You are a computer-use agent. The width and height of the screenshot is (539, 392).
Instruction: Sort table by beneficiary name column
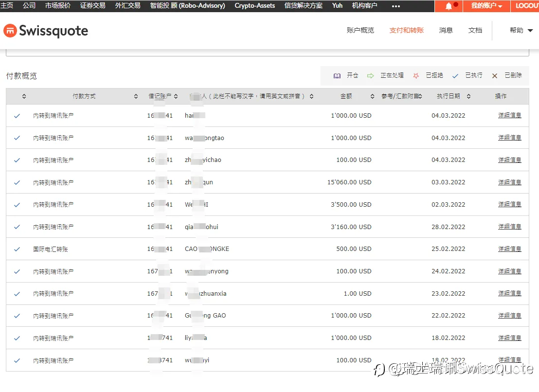[311, 96]
